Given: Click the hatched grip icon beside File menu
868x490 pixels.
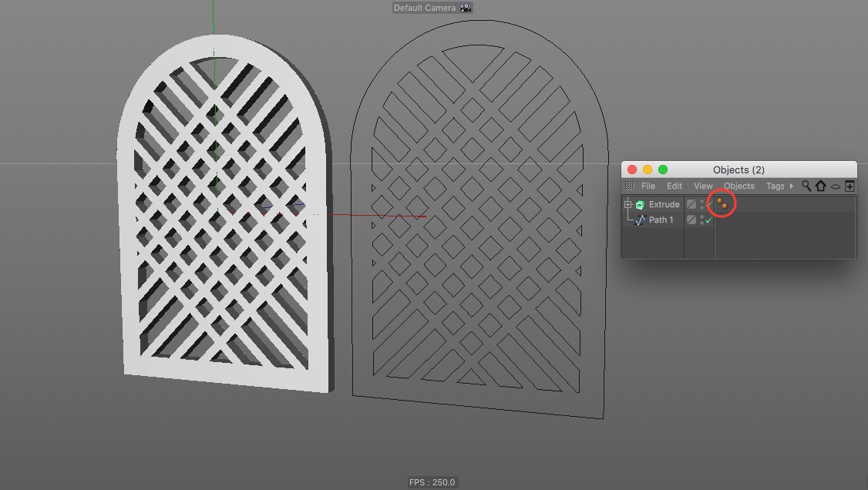Looking at the screenshot, I should click(x=630, y=186).
